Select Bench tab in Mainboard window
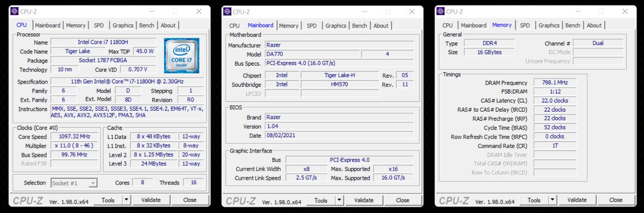 pos(360,26)
